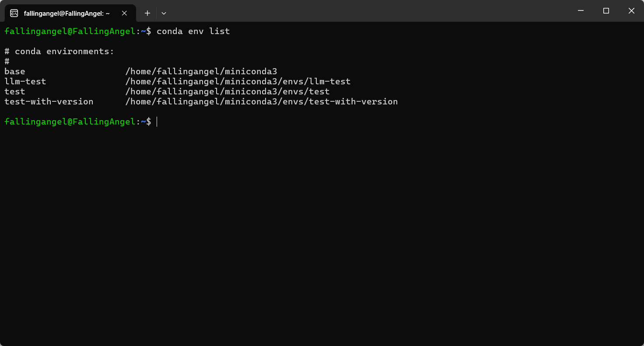Close the fallingangel@FallingAngel tab
Viewport: 644px width, 346px height.
tap(124, 13)
